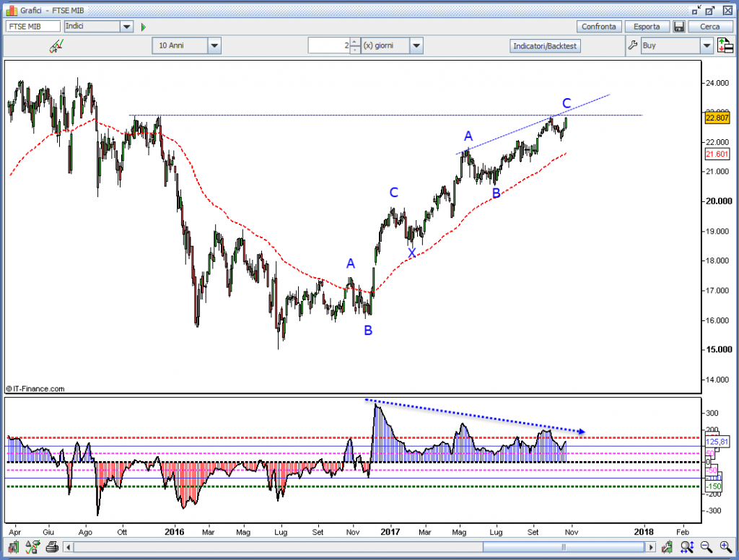Screen dimensions: 739x560
Task: Open the (x) giorni timeframe dropdown
Action: [x=416, y=45]
